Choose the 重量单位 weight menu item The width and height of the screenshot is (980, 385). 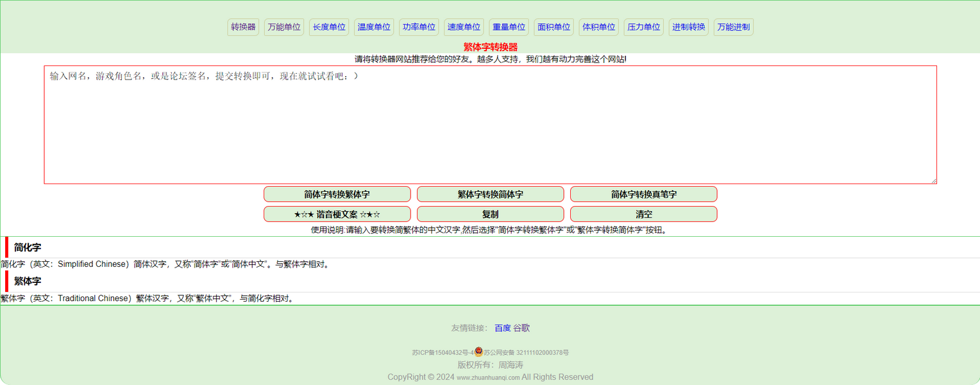pos(509,27)
